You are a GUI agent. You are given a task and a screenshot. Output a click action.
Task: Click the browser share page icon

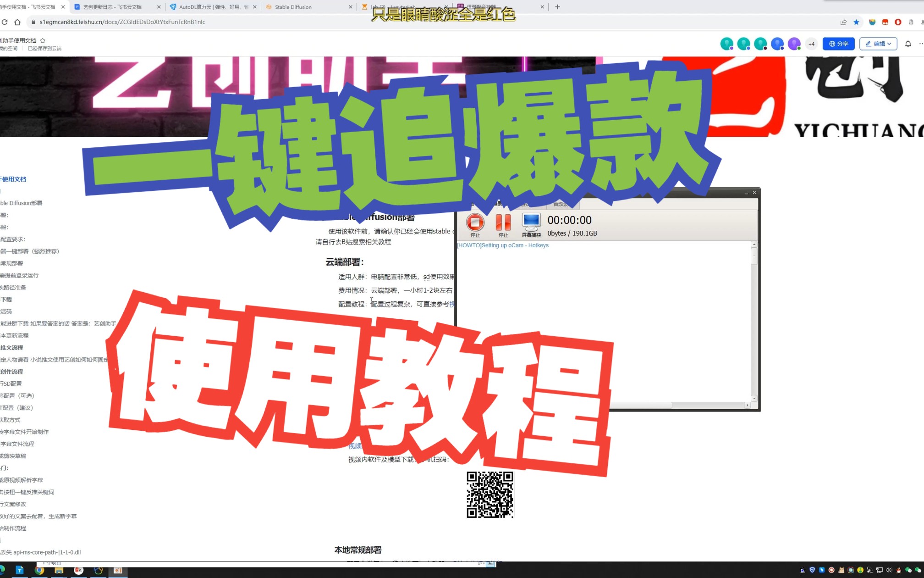[x=843, y=22]
